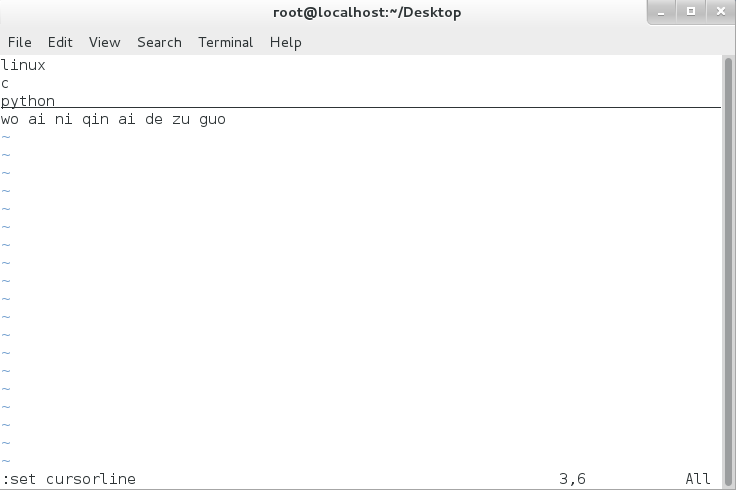The height and width of the screenshot is (490, 736).
Task: Click the word 'ni' in line four
Action: 63,119
